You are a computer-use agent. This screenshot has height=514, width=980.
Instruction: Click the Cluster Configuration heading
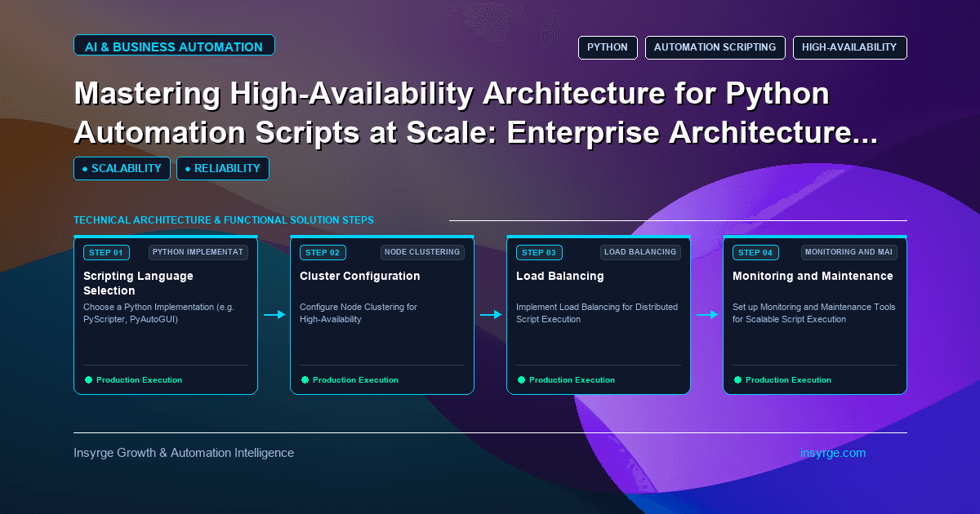click(x=360, y=276)
